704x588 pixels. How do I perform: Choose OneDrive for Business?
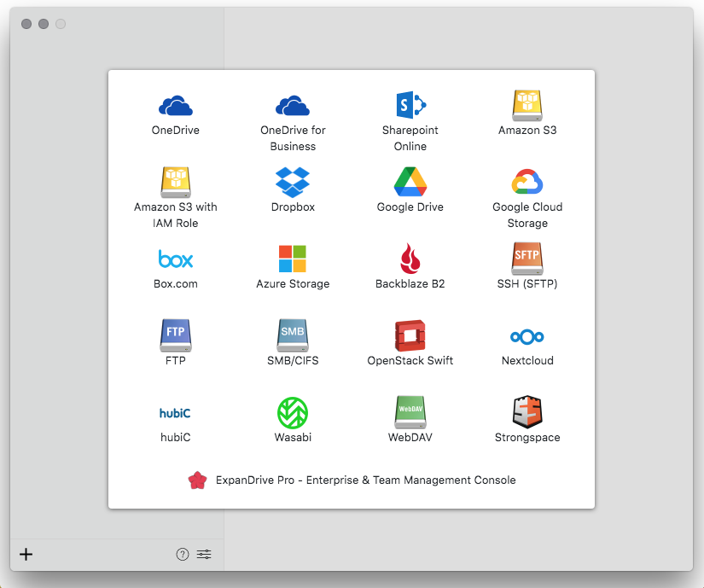click(293, 106)
